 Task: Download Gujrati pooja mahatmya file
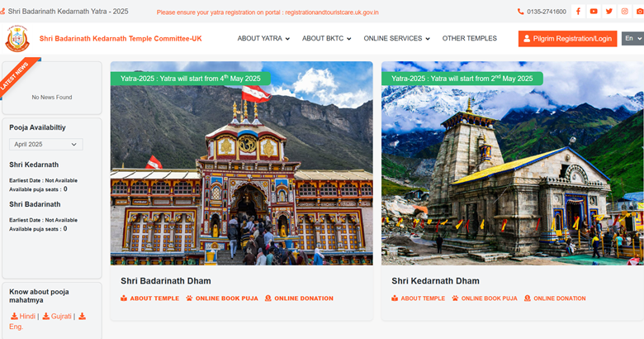[57, 316]
